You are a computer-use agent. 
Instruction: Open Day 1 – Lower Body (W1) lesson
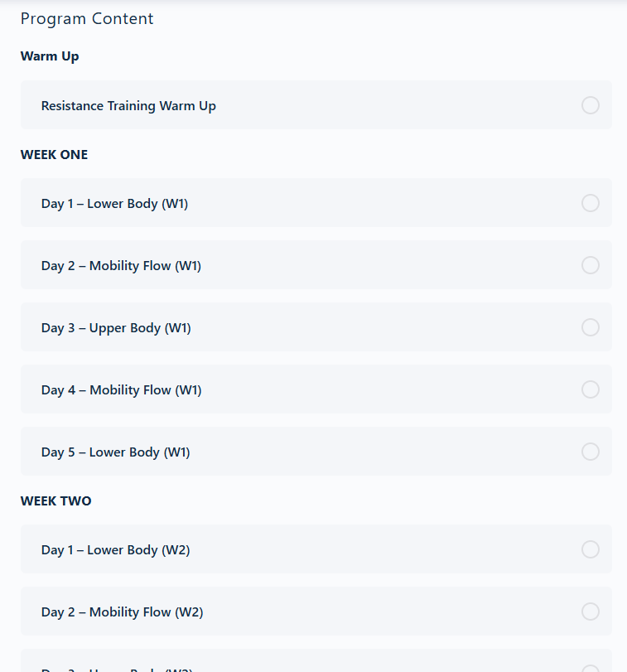pos(114,204)
